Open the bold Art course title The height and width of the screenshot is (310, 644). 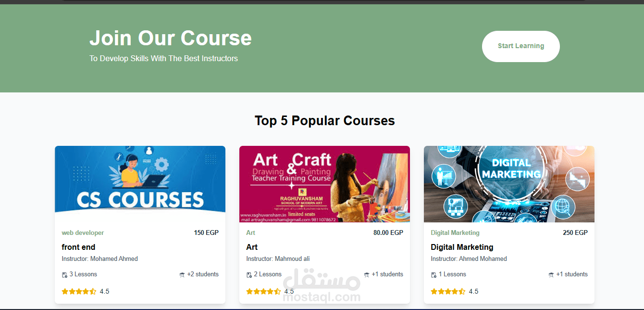point(252,247)
